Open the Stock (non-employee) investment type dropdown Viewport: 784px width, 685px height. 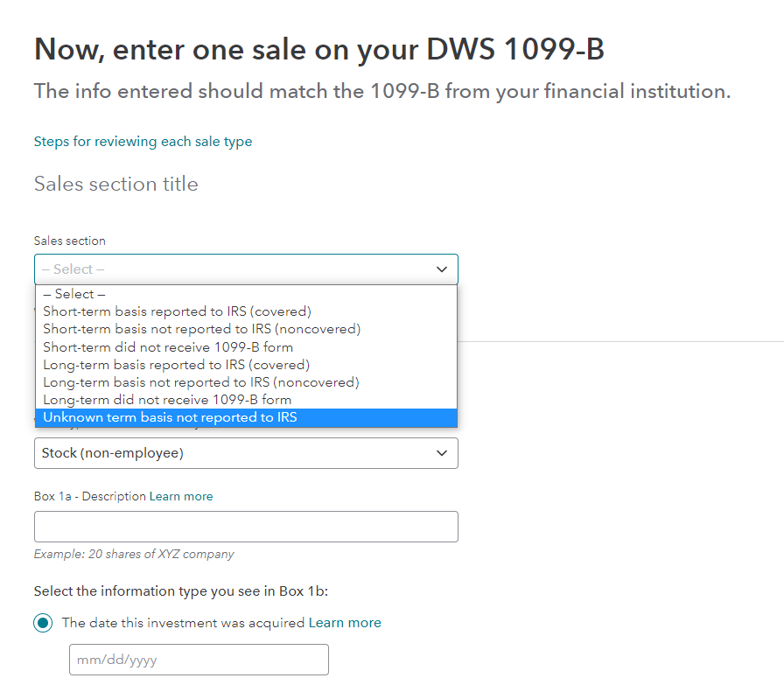(236, 453)
